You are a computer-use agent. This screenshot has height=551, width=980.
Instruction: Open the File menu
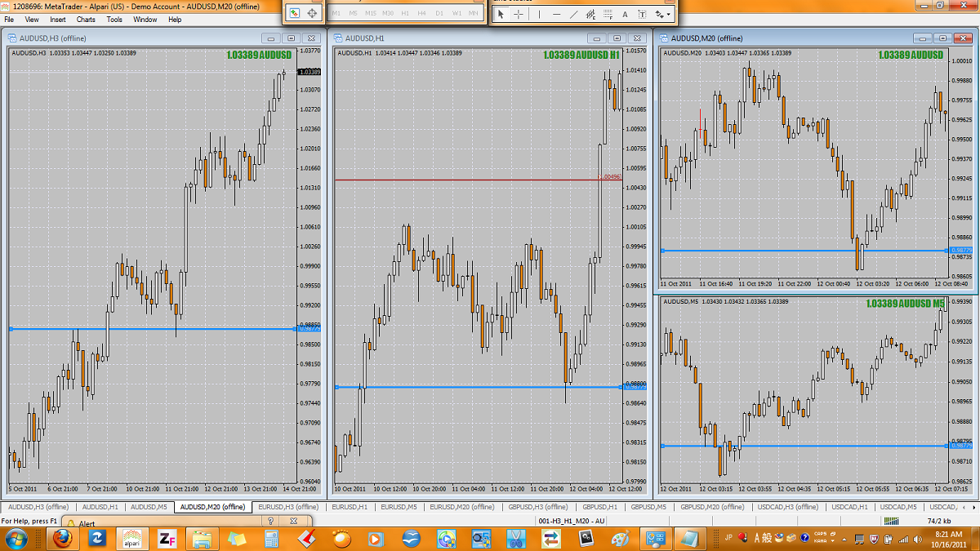pyautogui.click(x=10, y=19)
